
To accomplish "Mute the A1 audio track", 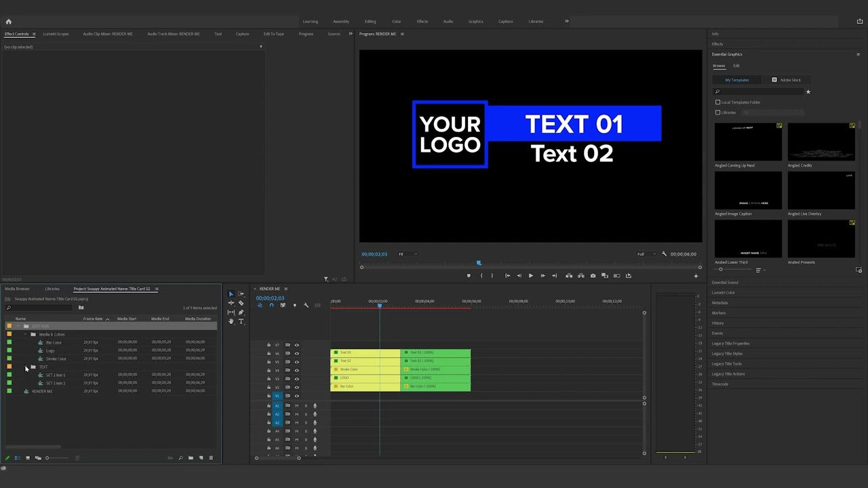I will pyautogui.click(x=296, y=405).
